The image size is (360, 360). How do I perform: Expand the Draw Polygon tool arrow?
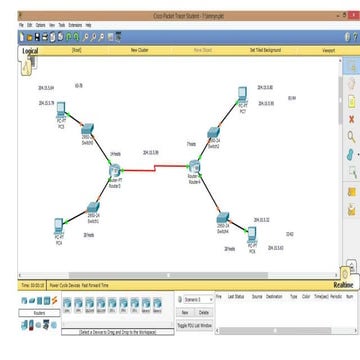point(358,155)
